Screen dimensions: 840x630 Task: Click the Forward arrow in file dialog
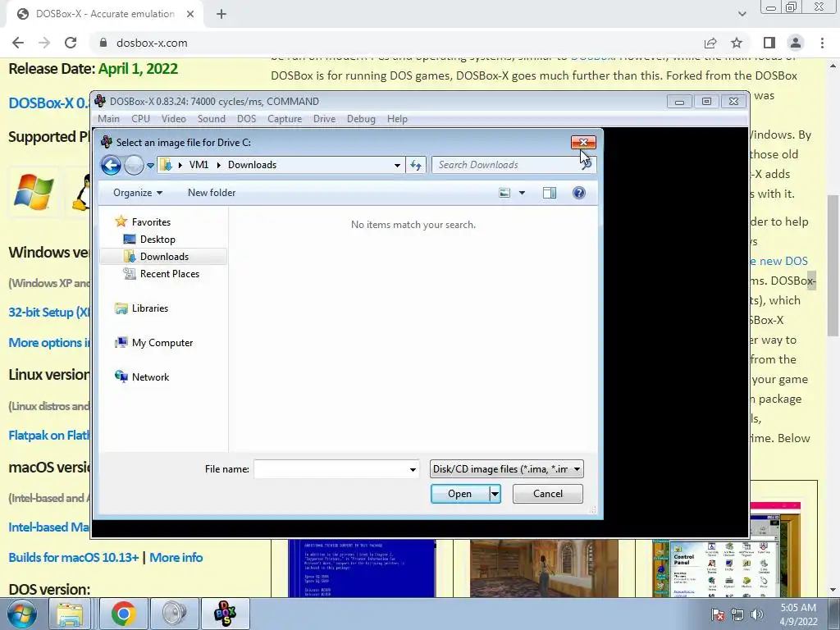pyautogui.click(x=134, y=165)
